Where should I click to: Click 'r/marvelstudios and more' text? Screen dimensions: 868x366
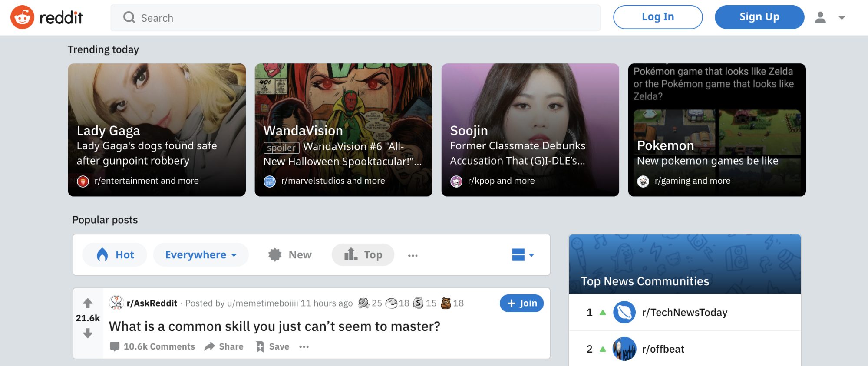coord(333,181)
